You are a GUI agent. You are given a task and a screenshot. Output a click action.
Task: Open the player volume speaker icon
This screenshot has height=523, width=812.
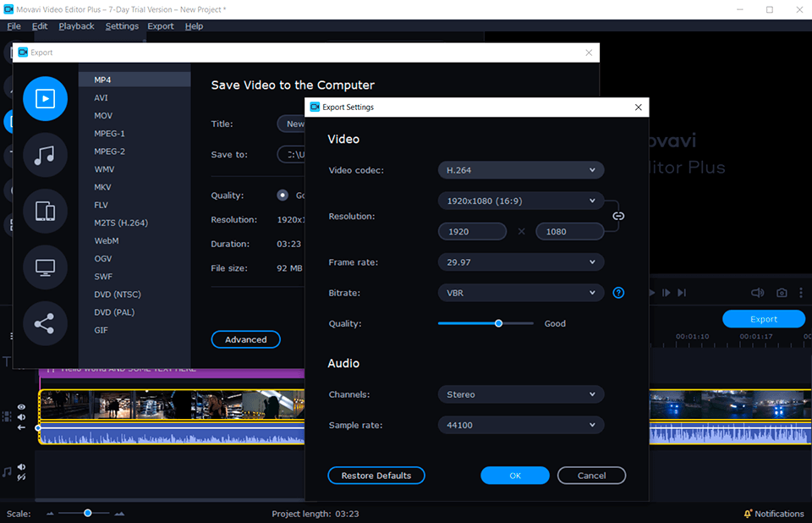[757, 293]
